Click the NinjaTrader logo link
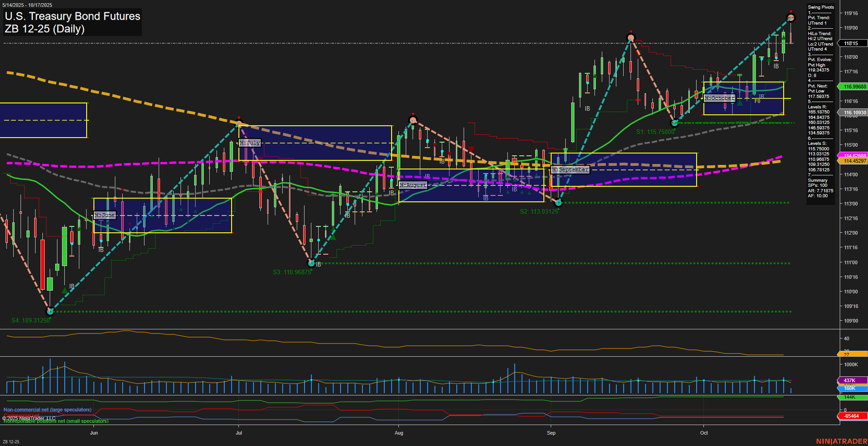The width and height of the screenshot is (868, 446). (842, 441)
